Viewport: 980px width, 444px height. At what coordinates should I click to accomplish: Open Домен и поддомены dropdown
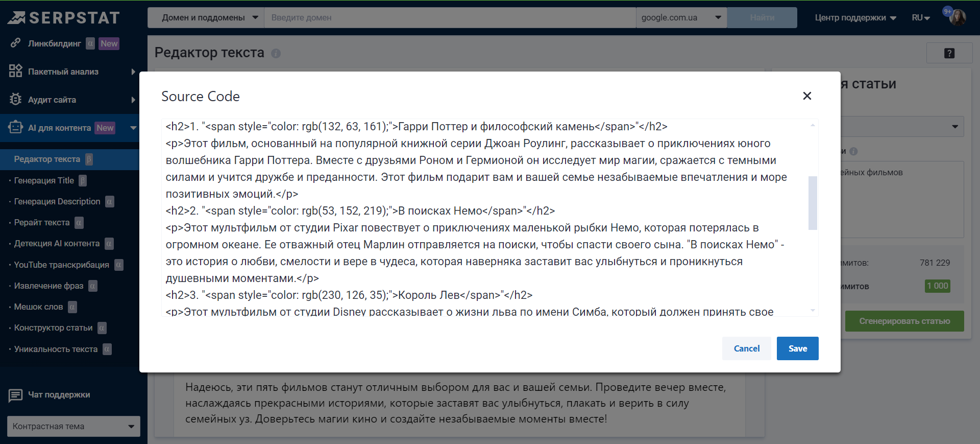[206, 17]
